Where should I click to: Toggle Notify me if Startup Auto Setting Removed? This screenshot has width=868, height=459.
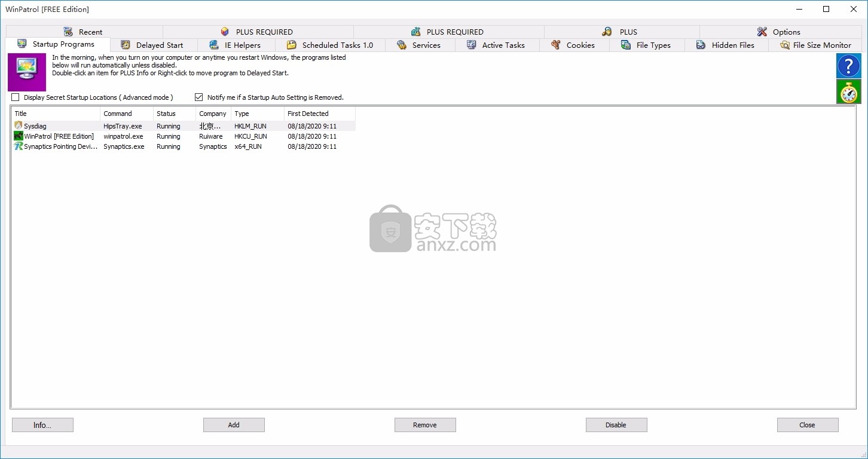click(x=199, y=97)
